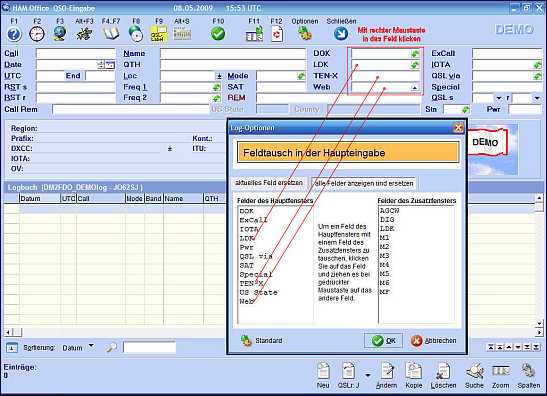Click the green icon in DOK field

click(415, 54)
